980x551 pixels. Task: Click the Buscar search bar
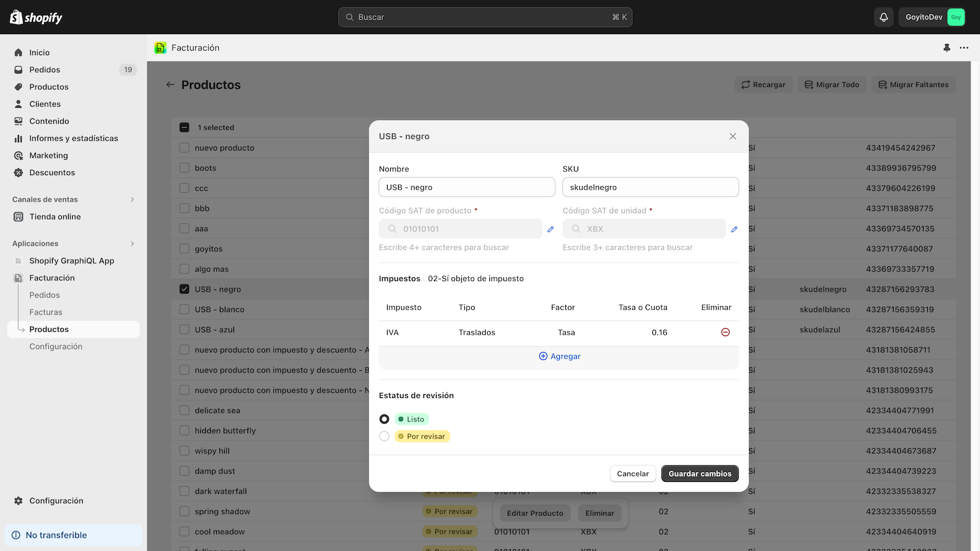tap(485, 17)
